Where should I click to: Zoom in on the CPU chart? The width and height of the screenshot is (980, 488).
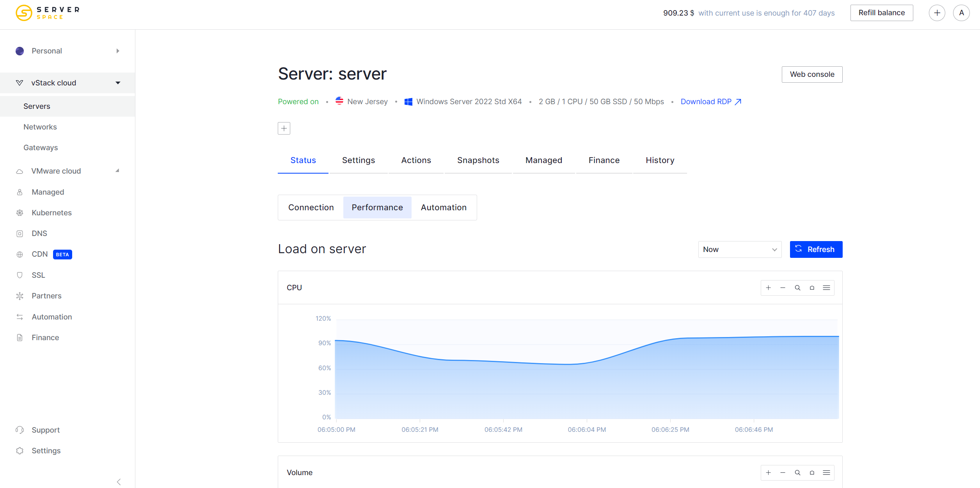(768, 287)
